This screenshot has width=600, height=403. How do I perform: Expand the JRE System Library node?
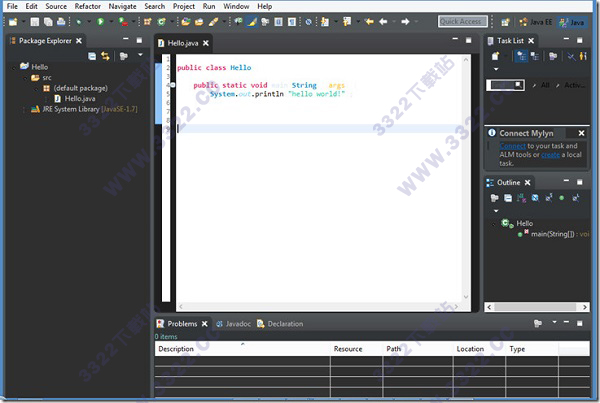(24, 109)
